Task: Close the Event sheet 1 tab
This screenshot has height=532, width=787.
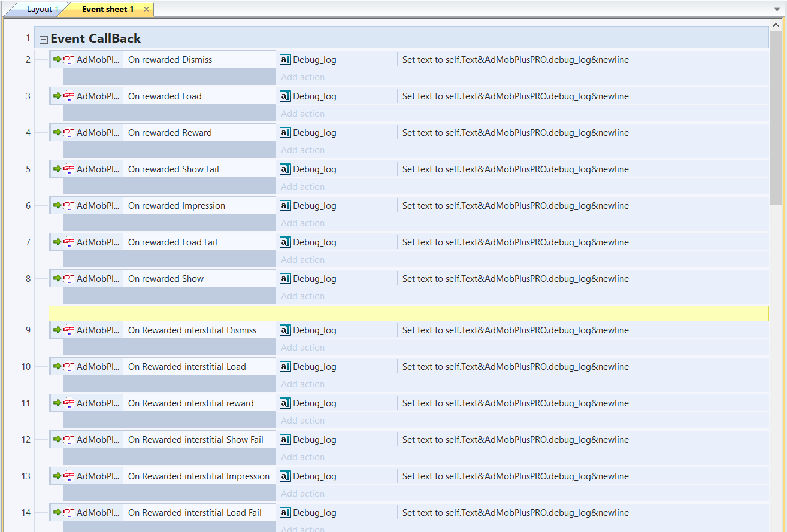Action: tap(147, 10)
